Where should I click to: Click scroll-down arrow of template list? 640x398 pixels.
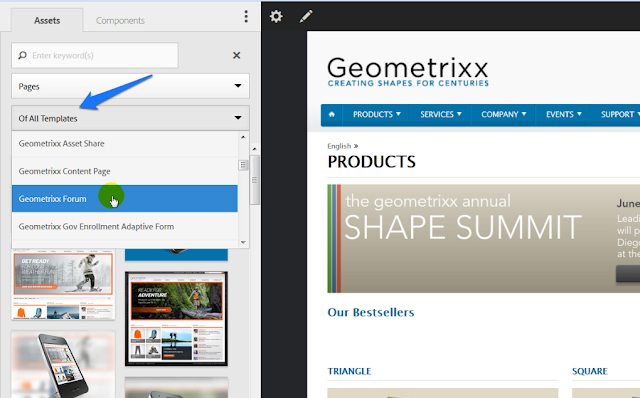[243, 242]
